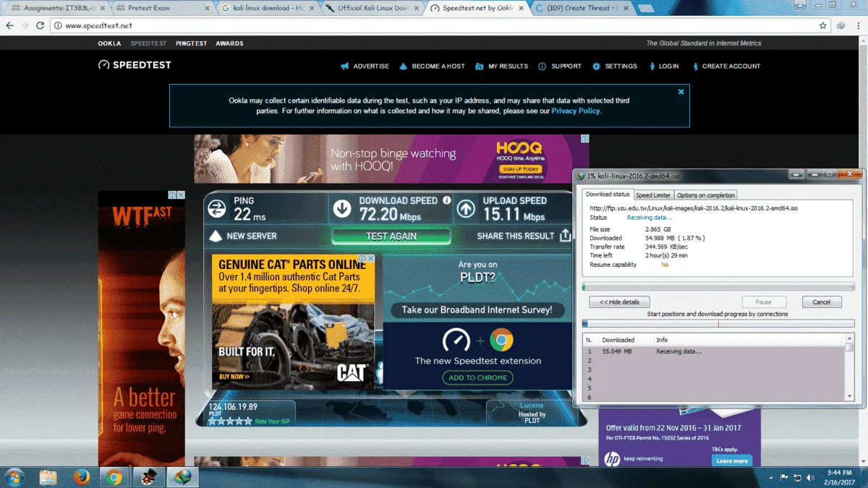Click the Chrome reload button
The height and width of the screenshot is (488, 868).
40,25
